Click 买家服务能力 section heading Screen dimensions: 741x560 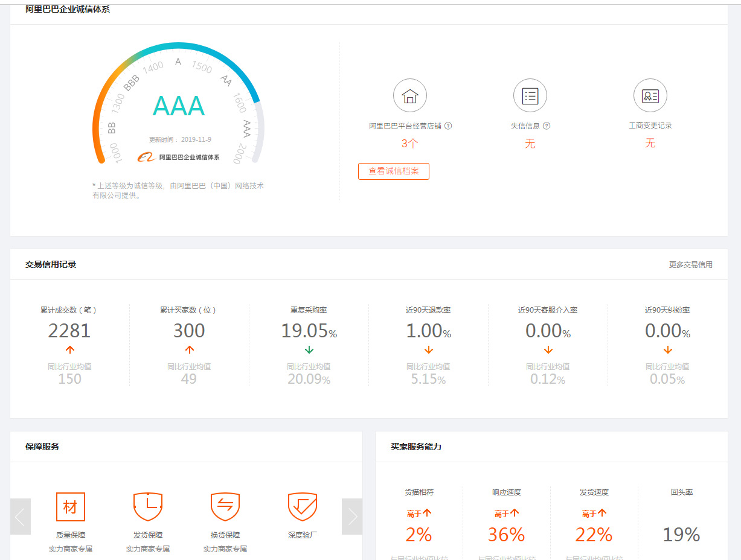[416, 447]
